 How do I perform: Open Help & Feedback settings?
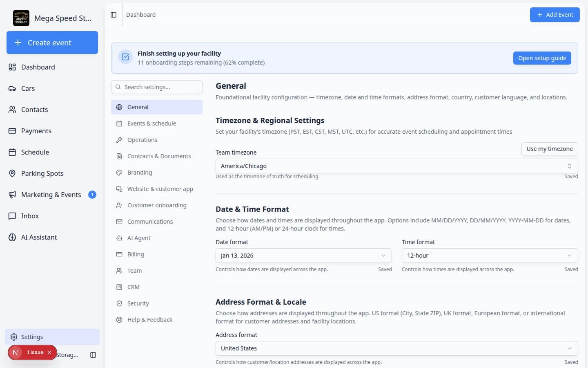(x=157, y=320)
